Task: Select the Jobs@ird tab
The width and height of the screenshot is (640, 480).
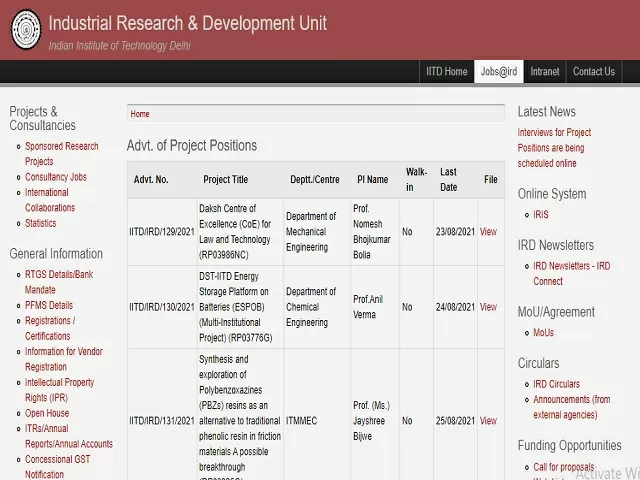Action: [498, 71]
